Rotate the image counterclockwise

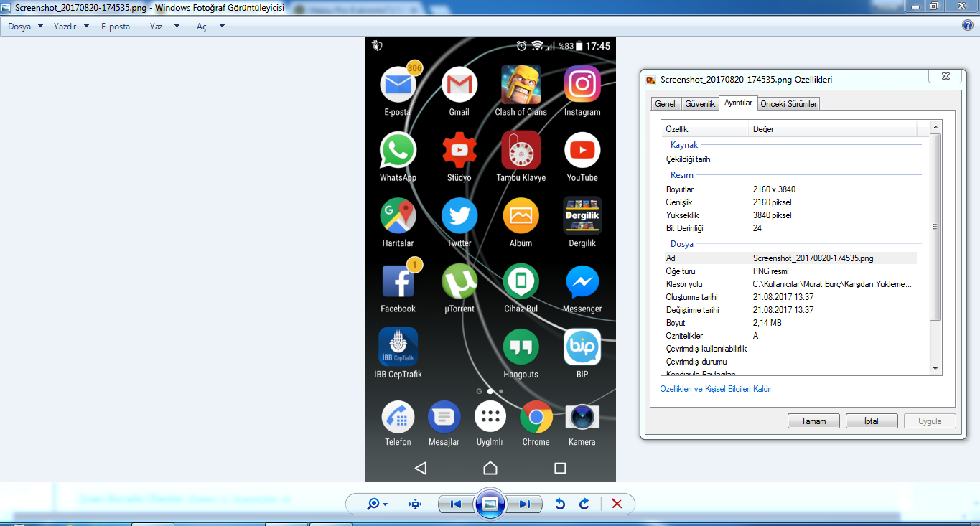(x=560, y=504)
